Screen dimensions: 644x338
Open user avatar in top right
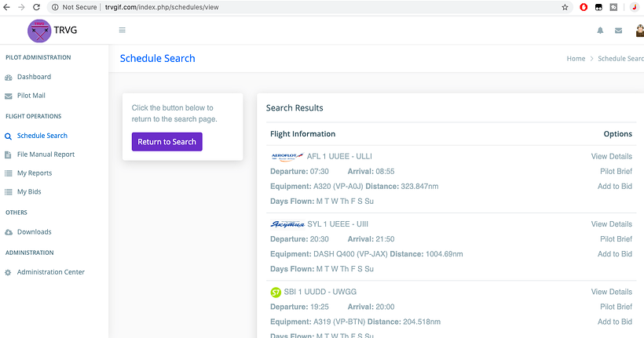pos(640,31)
